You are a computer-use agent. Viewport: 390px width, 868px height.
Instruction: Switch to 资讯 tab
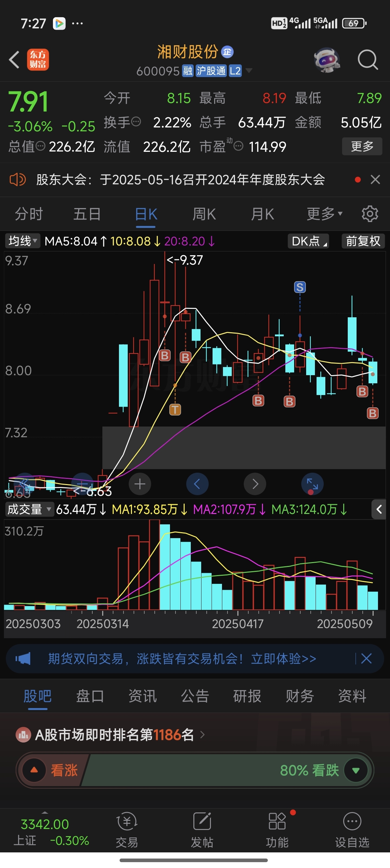tap(142, 696)
